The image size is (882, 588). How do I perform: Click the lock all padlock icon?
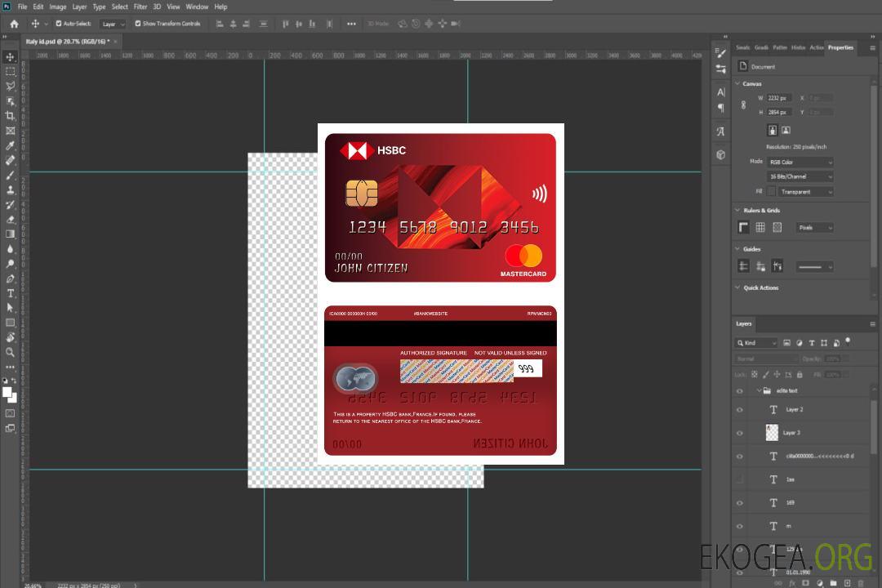click(x=800, y=375)
